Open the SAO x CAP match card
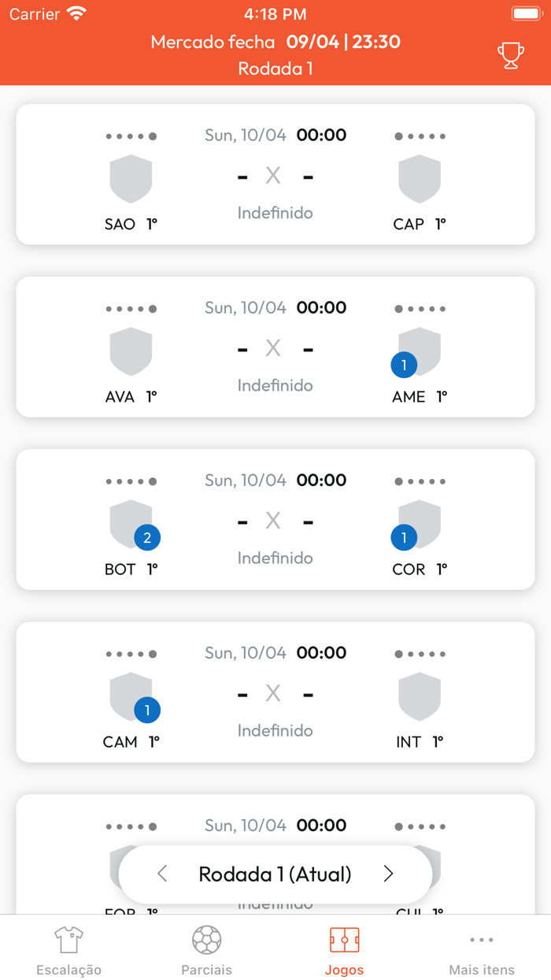551x980 pixels. pos(275,174)
